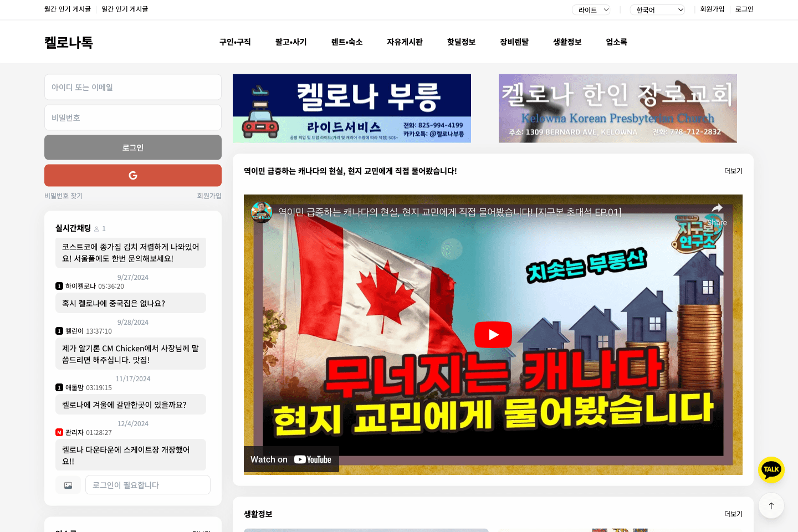This screenshot has height=532, width=798.
Task: Open the 한국어 language dropdown
Action: (657, 9)
